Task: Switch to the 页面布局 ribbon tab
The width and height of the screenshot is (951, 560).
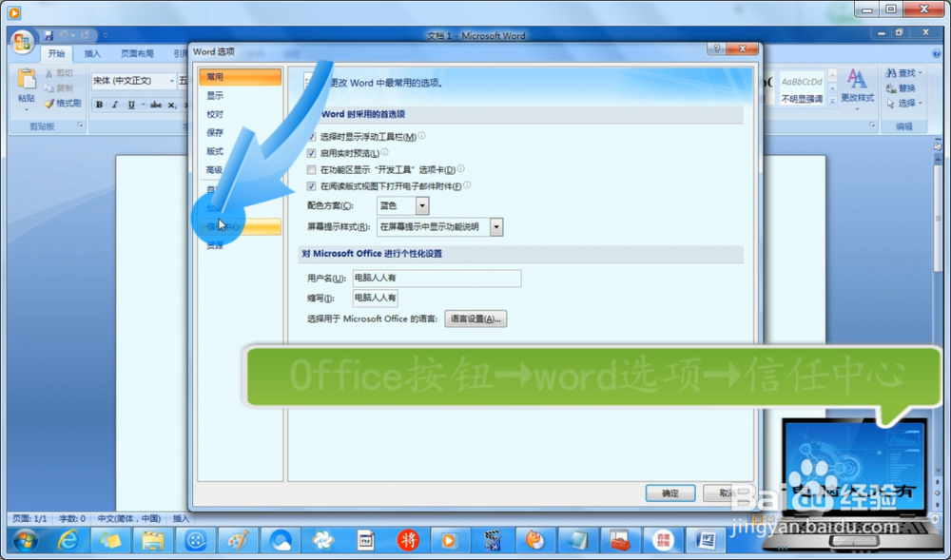Action: [137, 54]
